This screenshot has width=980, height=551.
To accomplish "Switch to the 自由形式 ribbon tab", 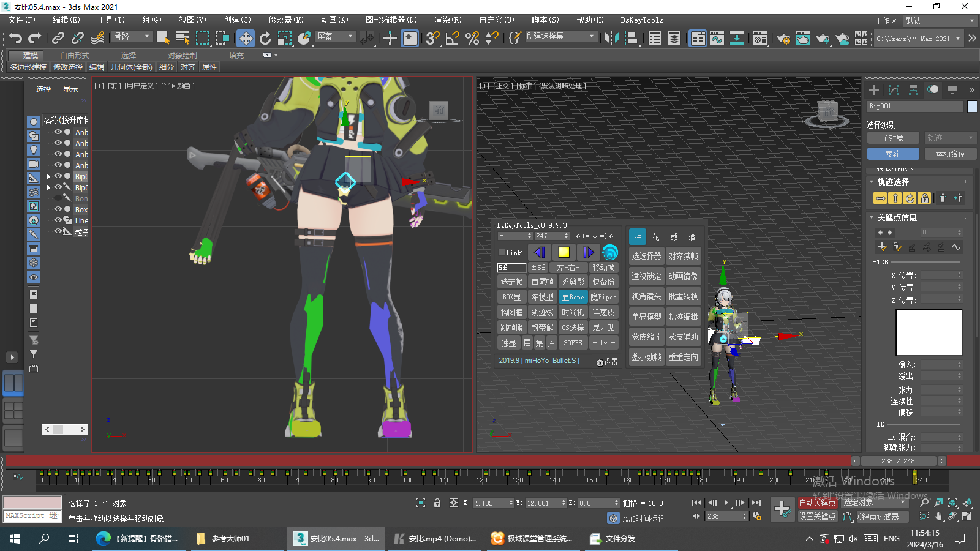I will click(x=74, y=55).
